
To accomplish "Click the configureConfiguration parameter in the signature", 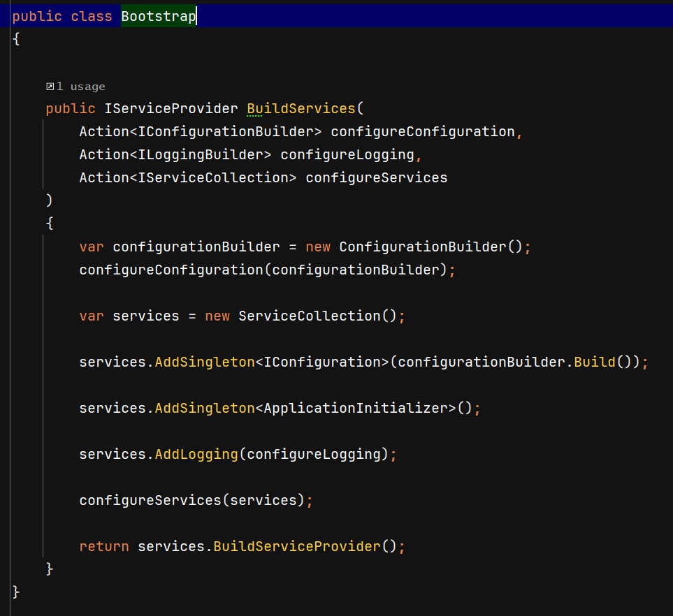I will [423, 132].
